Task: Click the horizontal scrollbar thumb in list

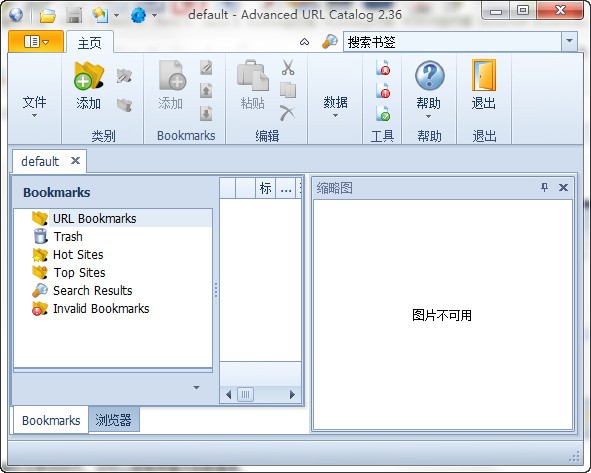Action: click(245, 395)
